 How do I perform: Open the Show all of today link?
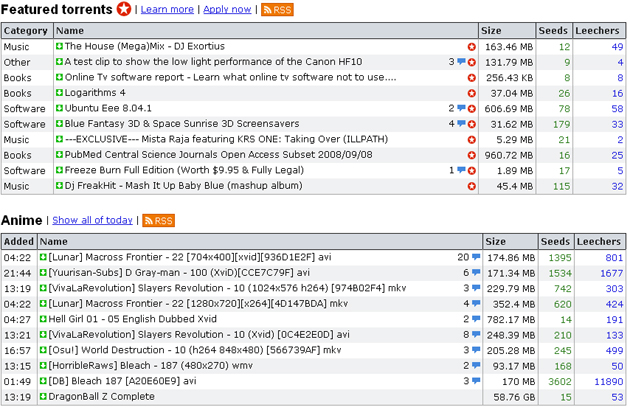(92, 220)
